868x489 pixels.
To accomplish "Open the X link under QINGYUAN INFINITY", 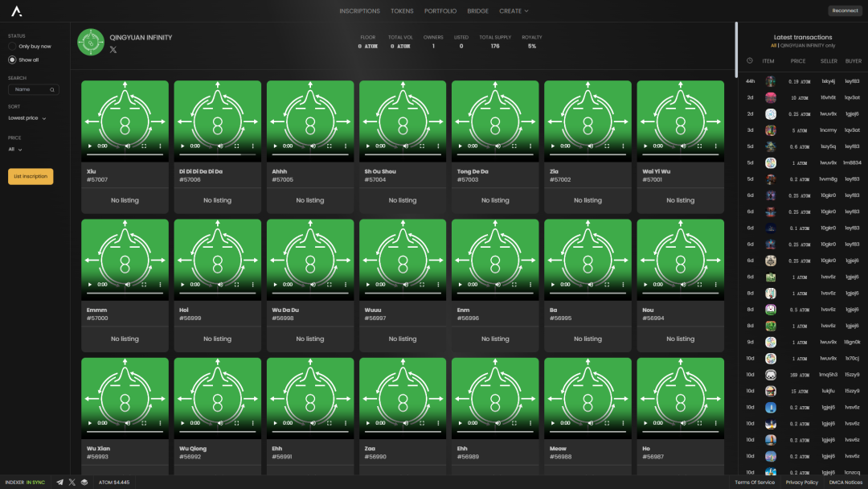I will 113,50.
